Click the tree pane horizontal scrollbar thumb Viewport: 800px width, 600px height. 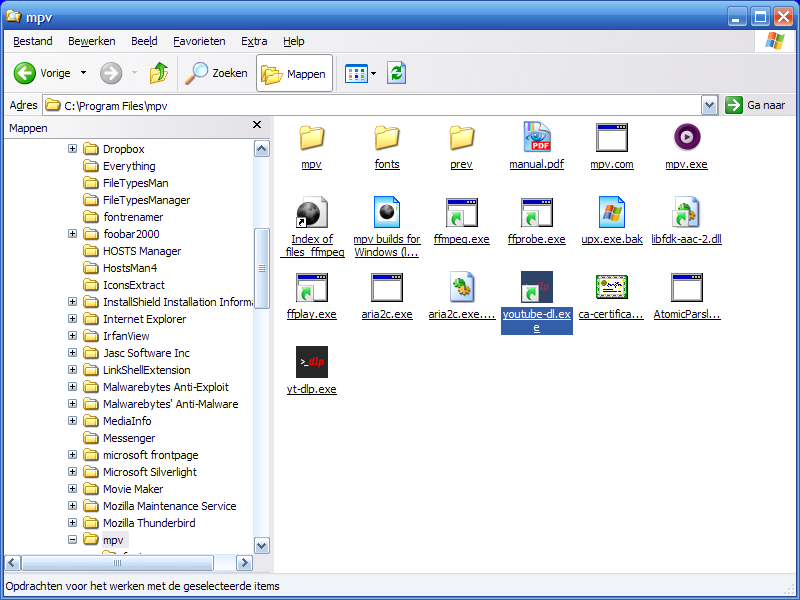click(118, 563)
